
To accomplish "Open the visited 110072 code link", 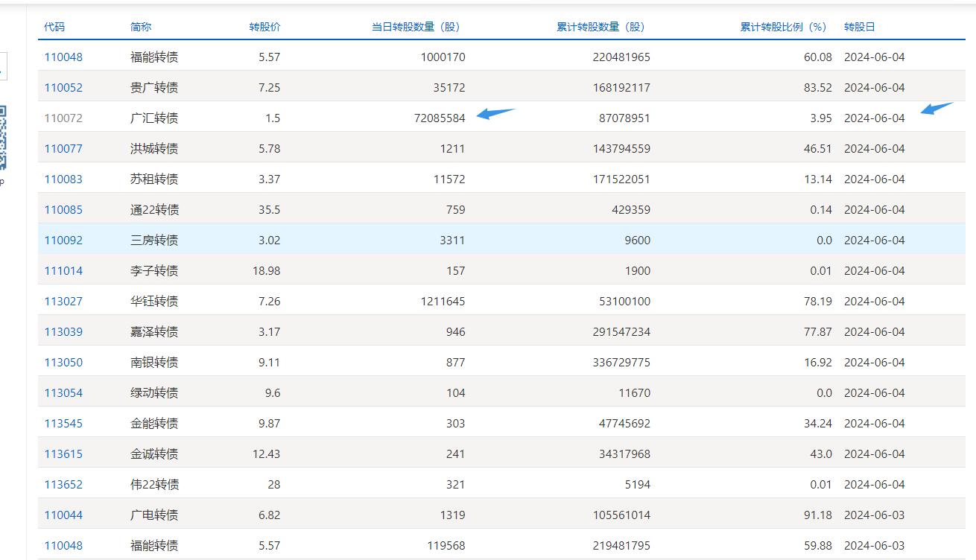I will [x=63, y=118].
